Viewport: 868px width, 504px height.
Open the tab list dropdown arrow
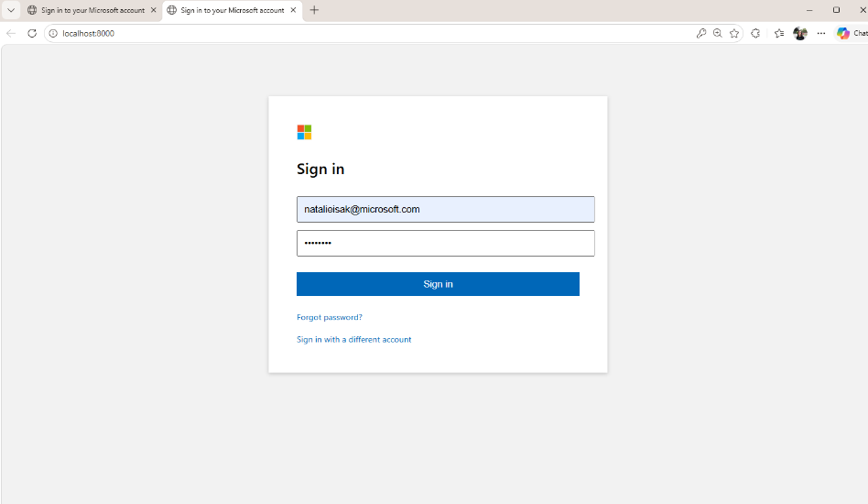(x=10, y=10)
